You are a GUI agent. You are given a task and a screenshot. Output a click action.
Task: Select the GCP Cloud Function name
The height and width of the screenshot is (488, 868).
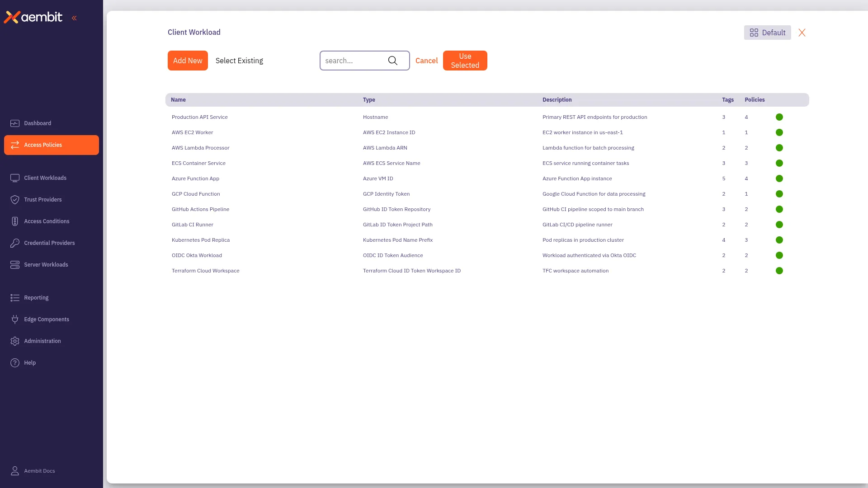coord(196,194)
